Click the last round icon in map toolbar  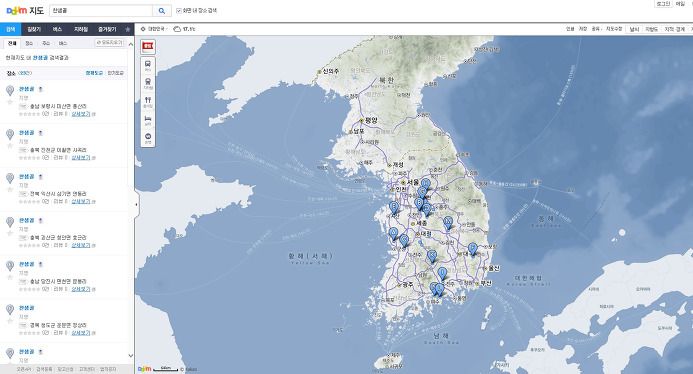coord(148,138)
